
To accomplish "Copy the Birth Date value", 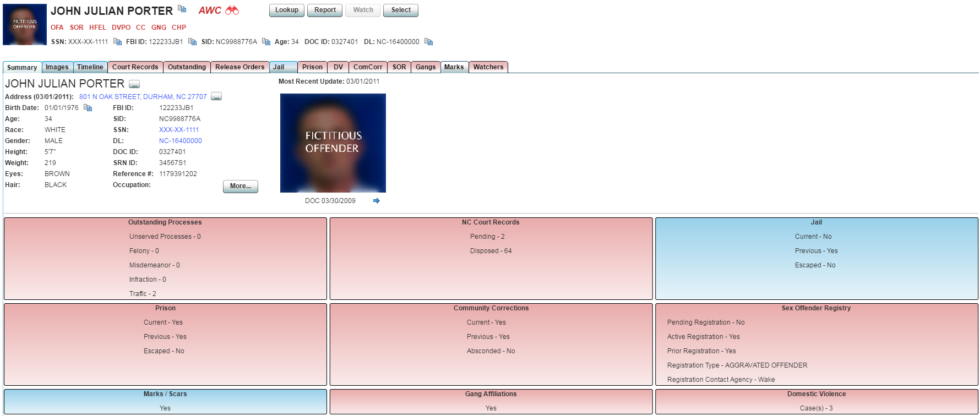I will pyautogui.click(x=88, y=108).
